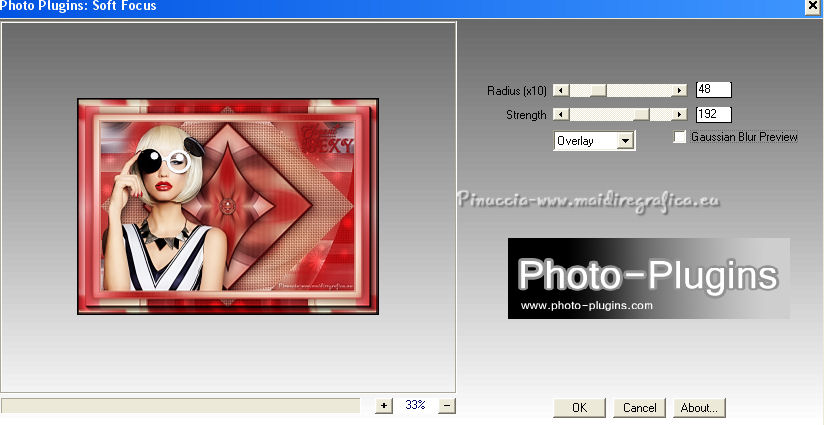Click the Strength slider thumb
Image resolution: width=824 pixels, height=425 pixels.
(x=642, y=115)
